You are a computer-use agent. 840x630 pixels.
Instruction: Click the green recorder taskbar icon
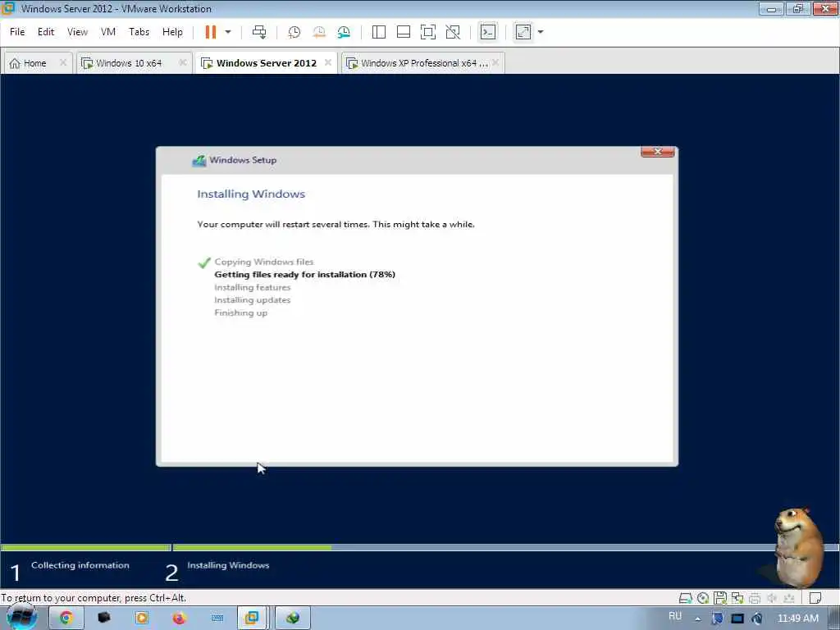(293, 619)
